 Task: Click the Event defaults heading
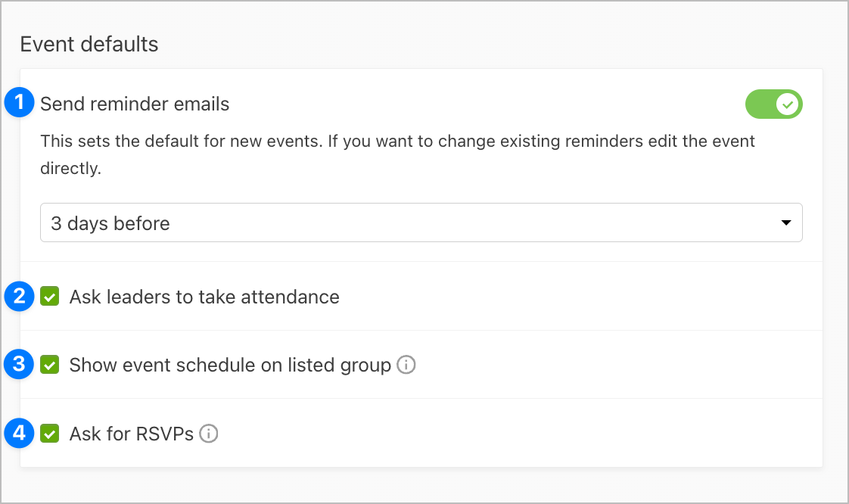pos(89,44)
